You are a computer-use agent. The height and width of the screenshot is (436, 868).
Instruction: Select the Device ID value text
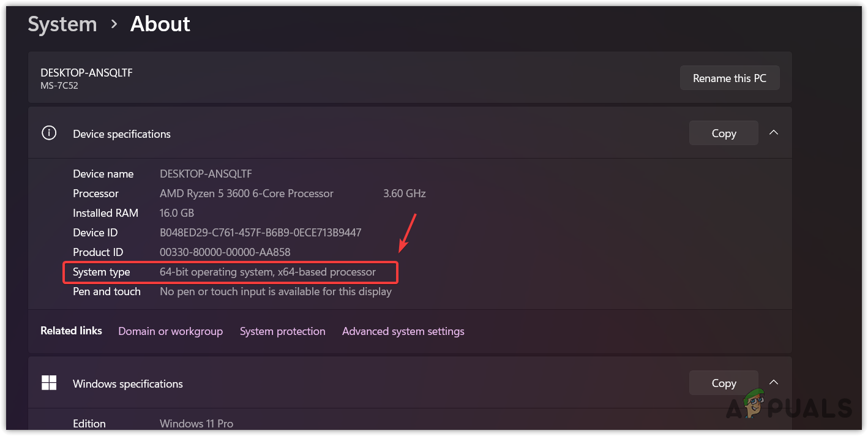click(260, 233)
